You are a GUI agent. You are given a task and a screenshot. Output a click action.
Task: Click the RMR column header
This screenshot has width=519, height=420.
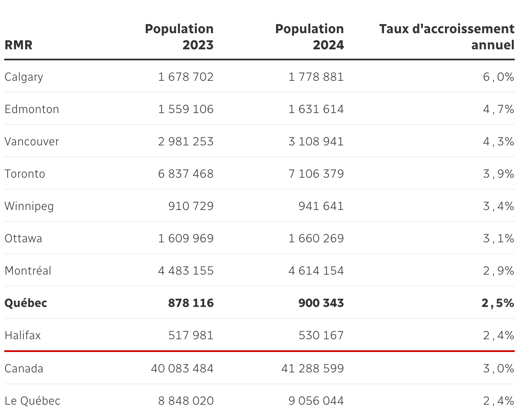pyautogui.click(x=18, y=45)
